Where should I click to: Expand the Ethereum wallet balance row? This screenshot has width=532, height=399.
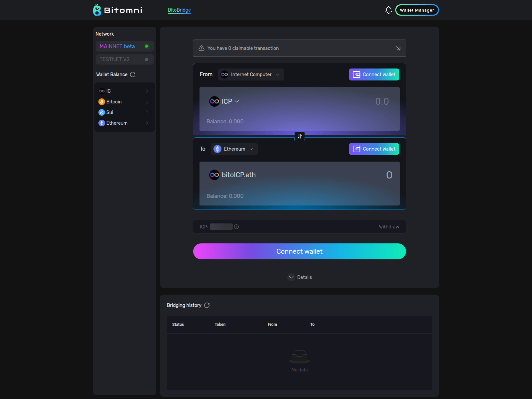pyautogui.click(x=125, y=123)
